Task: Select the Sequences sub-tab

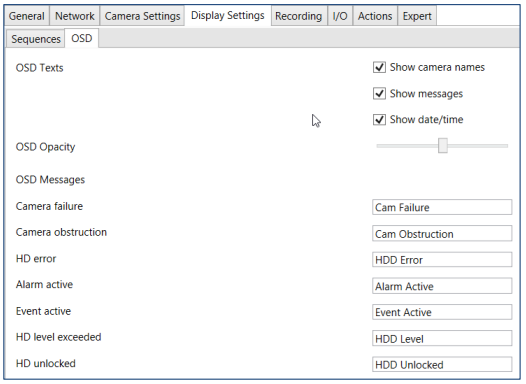Action: coord(36,39)
